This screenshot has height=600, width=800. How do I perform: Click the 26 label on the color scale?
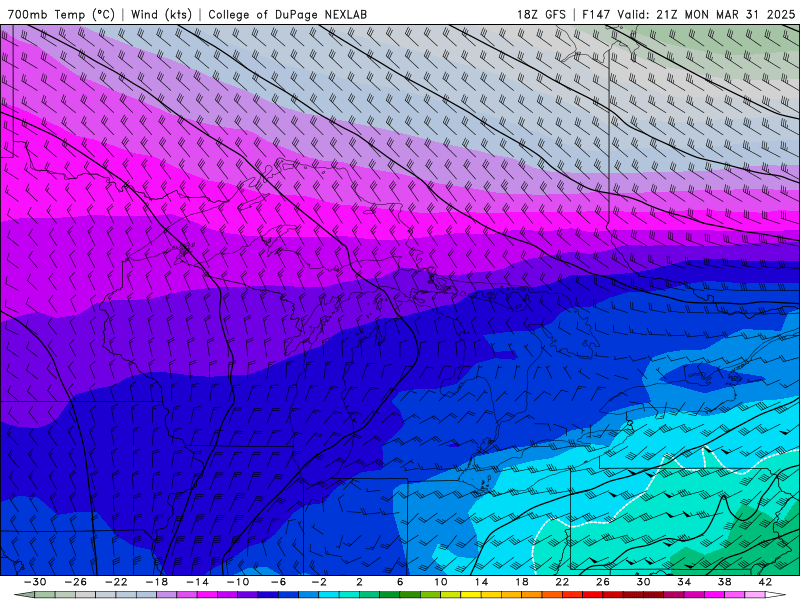coord(603,582)
